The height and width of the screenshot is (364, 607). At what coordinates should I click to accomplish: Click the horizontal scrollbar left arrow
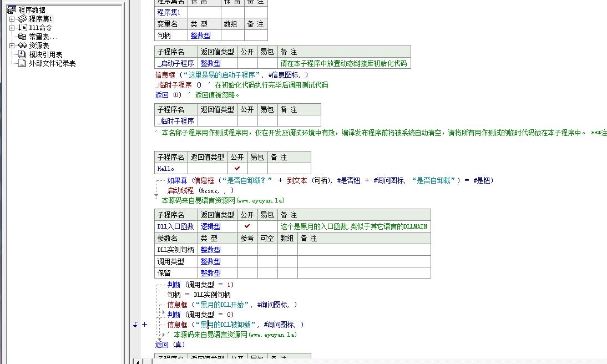point(138,361)
